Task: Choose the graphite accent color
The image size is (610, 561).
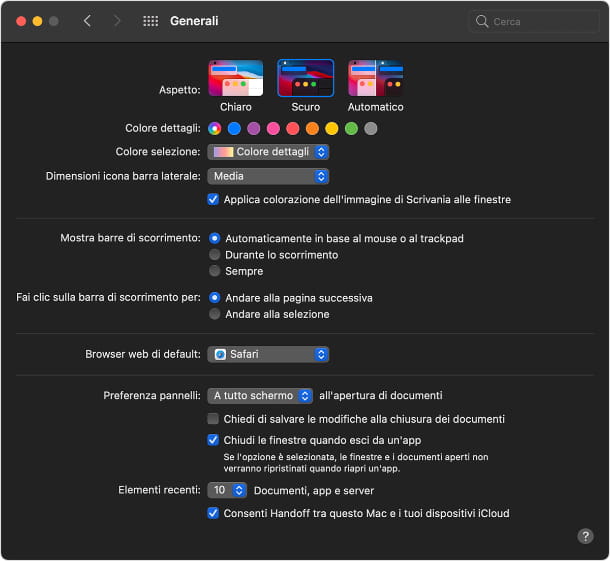Action: click(370, 128)
